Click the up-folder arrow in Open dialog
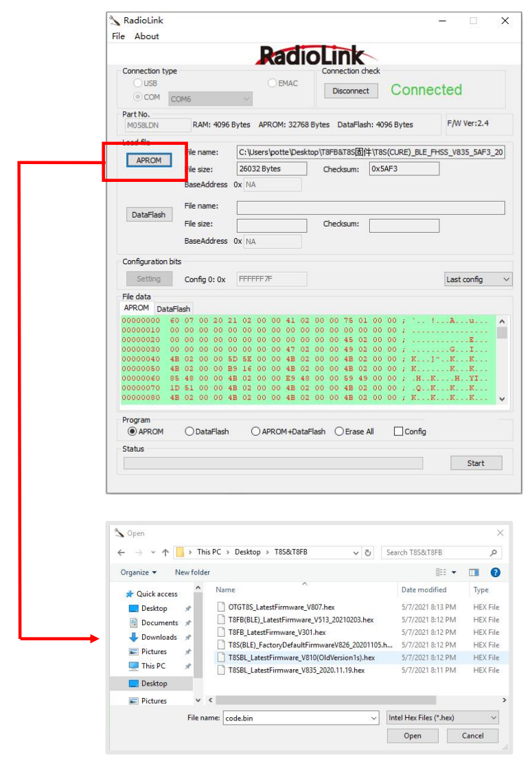 (x=165, y=552)
